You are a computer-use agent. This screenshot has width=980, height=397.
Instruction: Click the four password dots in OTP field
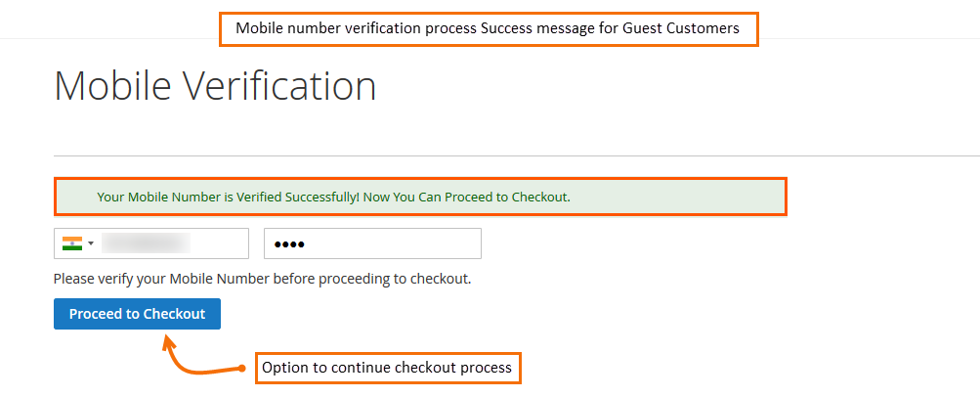click(x=291, y=243)
